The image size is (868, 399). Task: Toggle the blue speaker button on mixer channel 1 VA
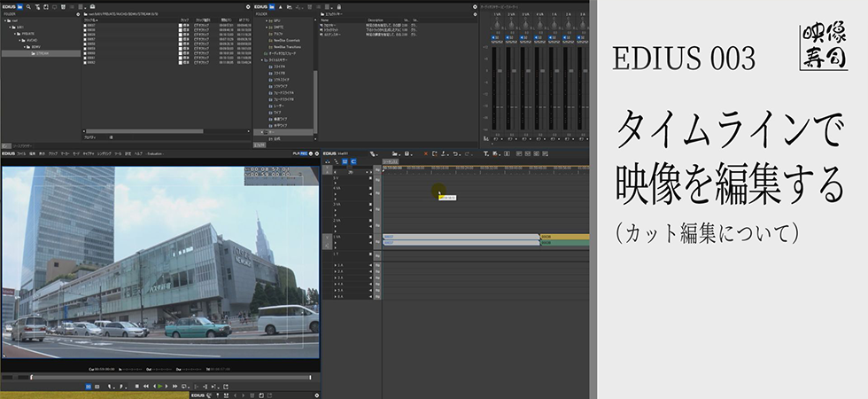tap(493, 37)
